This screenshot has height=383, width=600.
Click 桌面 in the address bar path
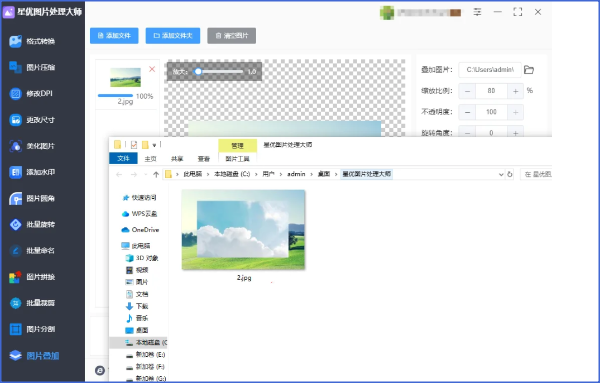tap(324, 174)
